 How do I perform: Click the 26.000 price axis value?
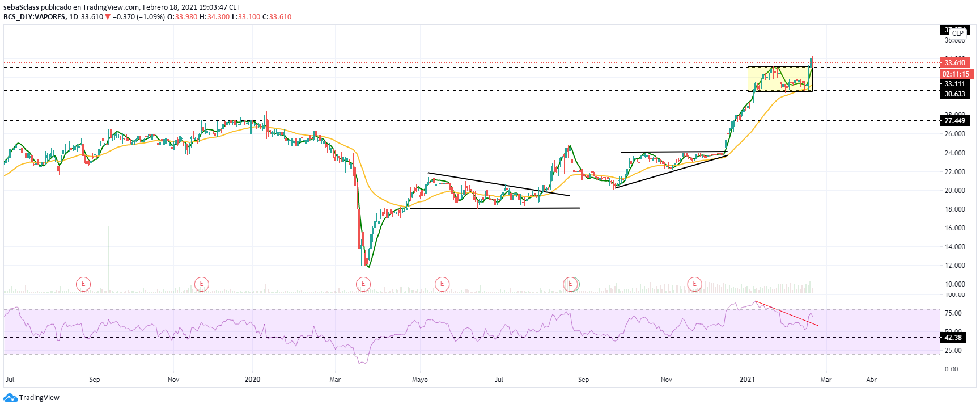click(x=955, y=134)
